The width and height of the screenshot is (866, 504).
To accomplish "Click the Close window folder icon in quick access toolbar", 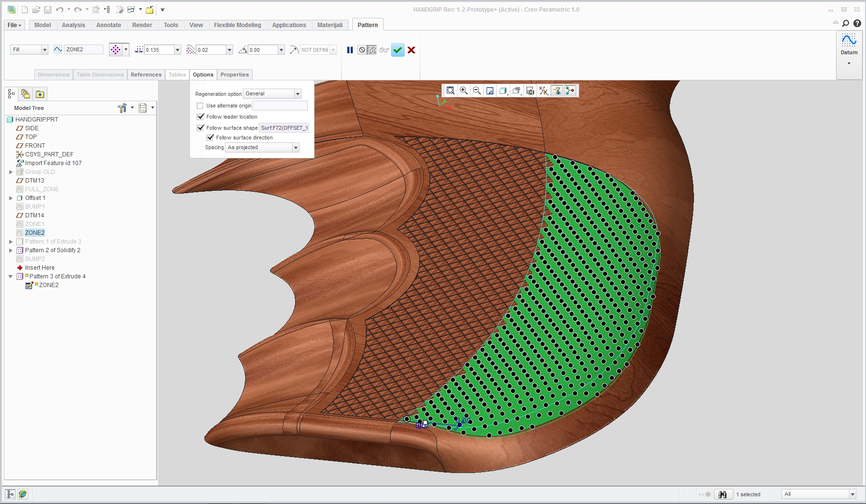I will click(150, 10).
